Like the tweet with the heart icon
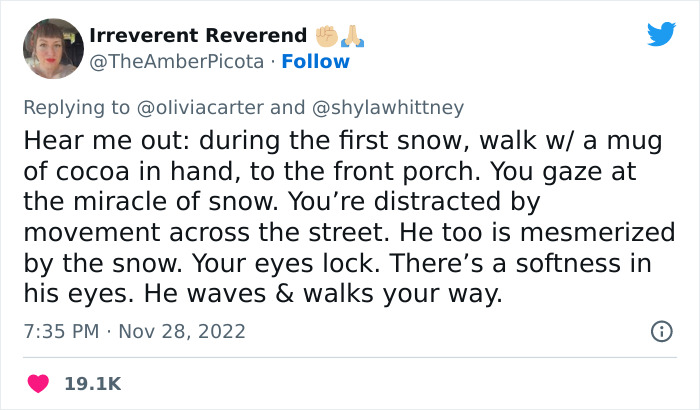Screen dimensions: 700x410 (x=40, y=383)
